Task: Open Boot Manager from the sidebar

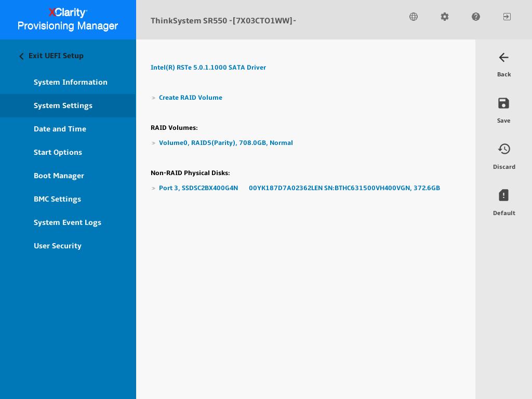Action: [x=59, y=176]
